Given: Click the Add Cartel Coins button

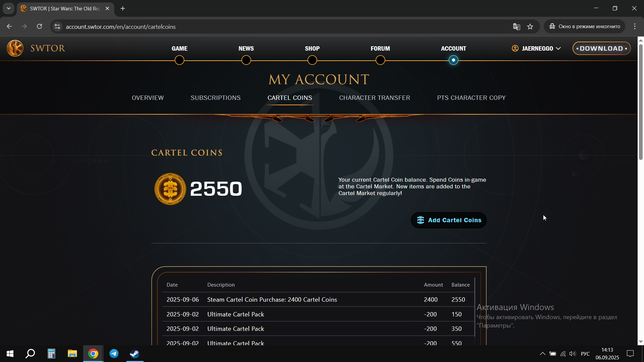Looking at the screenshot, I should point(448,220).
